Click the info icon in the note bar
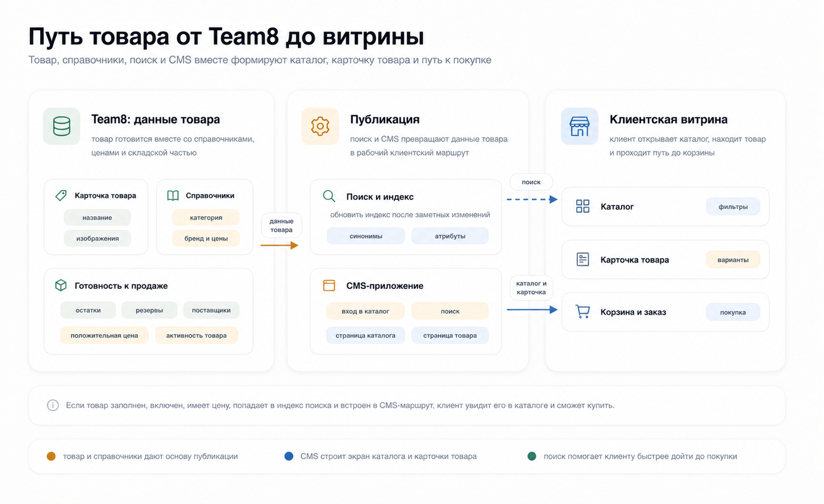 click(x=53, y=406)
